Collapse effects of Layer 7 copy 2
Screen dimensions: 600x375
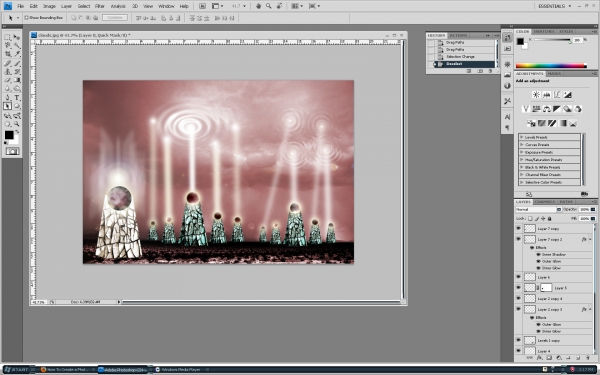590,239
